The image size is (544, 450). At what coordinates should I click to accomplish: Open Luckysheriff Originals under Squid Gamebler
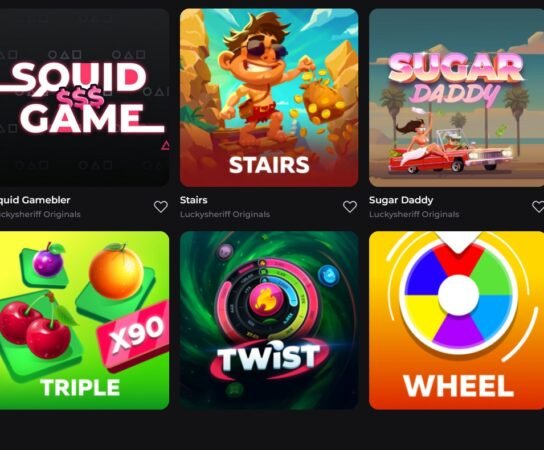point(40,214)
